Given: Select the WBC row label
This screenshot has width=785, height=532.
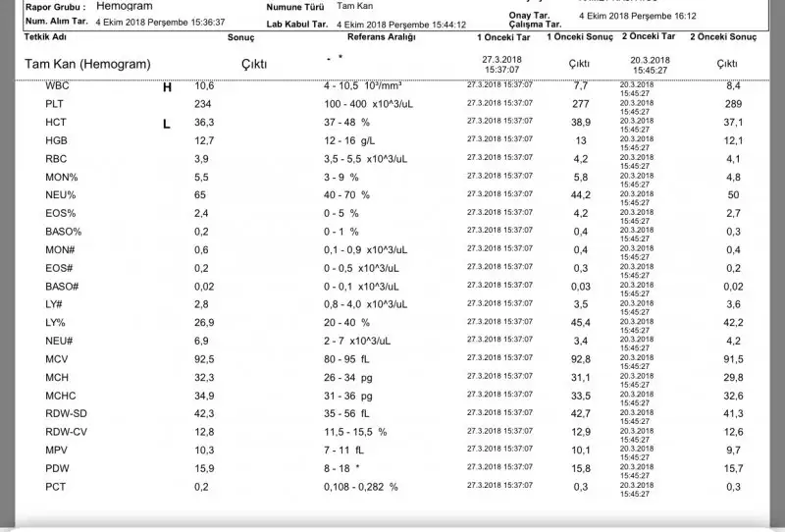Looking at the screenshot, I should pyautogui.click(x=57, y=87).
